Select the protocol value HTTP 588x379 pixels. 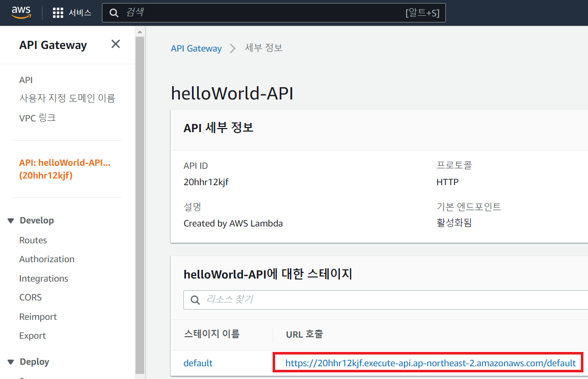coord(447,182)
